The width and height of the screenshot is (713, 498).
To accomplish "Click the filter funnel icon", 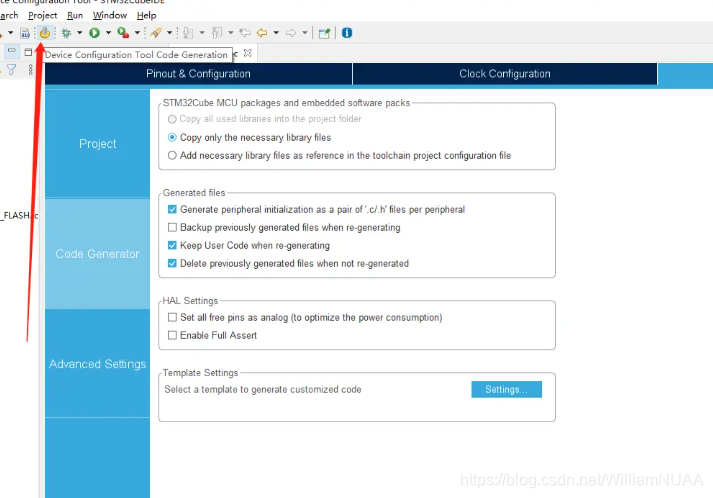I will (11, 70).
